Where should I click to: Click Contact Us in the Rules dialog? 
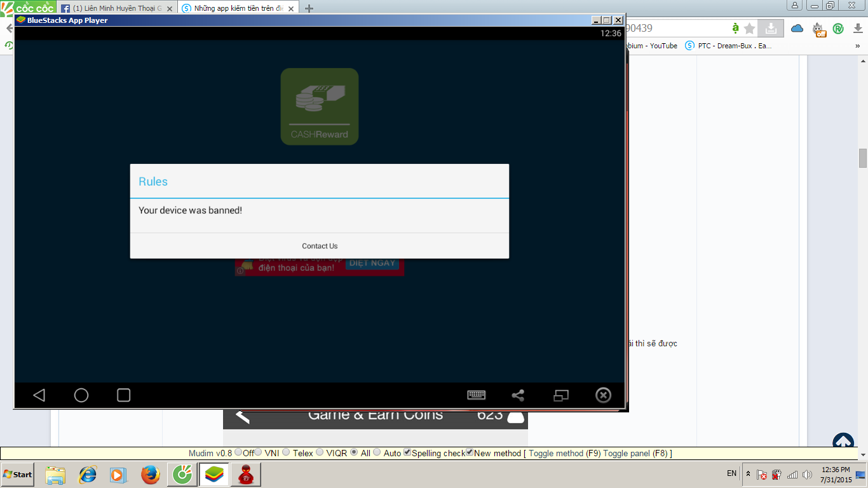coord(320,246)
